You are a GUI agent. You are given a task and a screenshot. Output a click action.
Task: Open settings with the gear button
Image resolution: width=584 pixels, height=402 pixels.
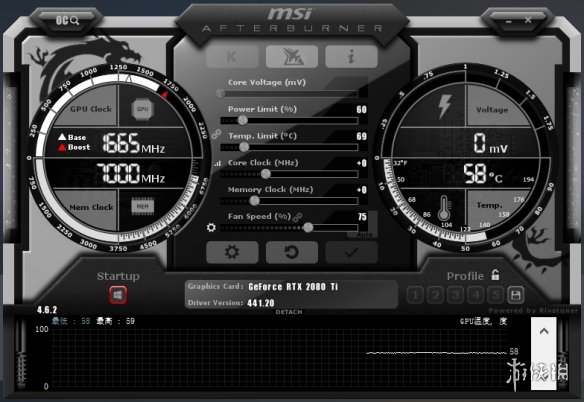pos(232,252)
